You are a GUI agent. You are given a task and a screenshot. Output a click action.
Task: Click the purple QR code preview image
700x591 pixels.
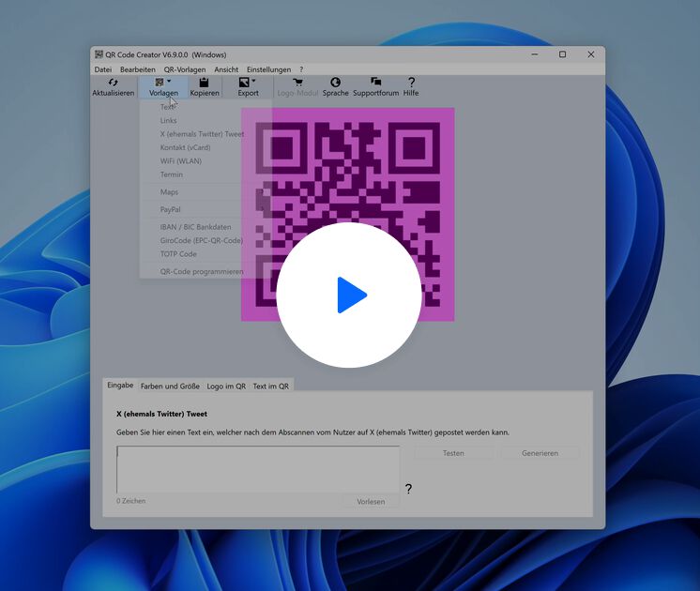coord(348,214)
